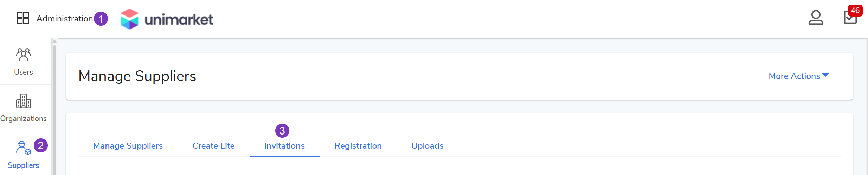
Task: Click the purple badge numbered 3
Action: pyautogui.click(x=282, y=131)
